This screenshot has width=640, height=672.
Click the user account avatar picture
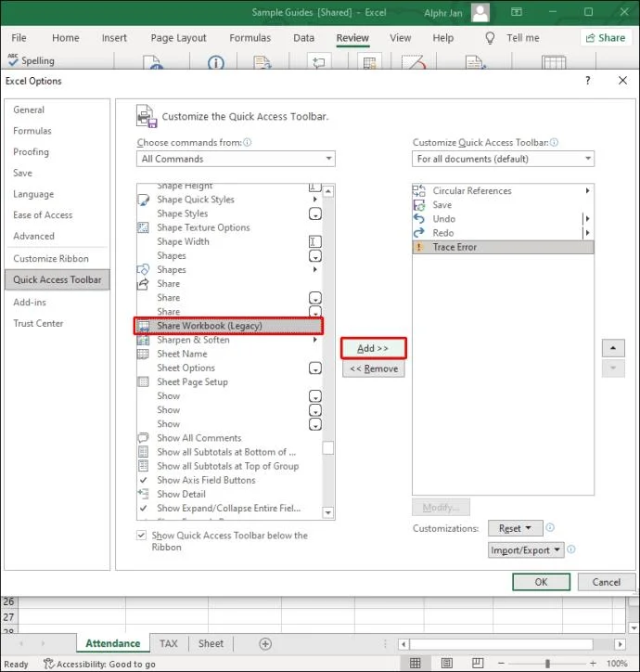pyautogui.click(x=480, y=12)
